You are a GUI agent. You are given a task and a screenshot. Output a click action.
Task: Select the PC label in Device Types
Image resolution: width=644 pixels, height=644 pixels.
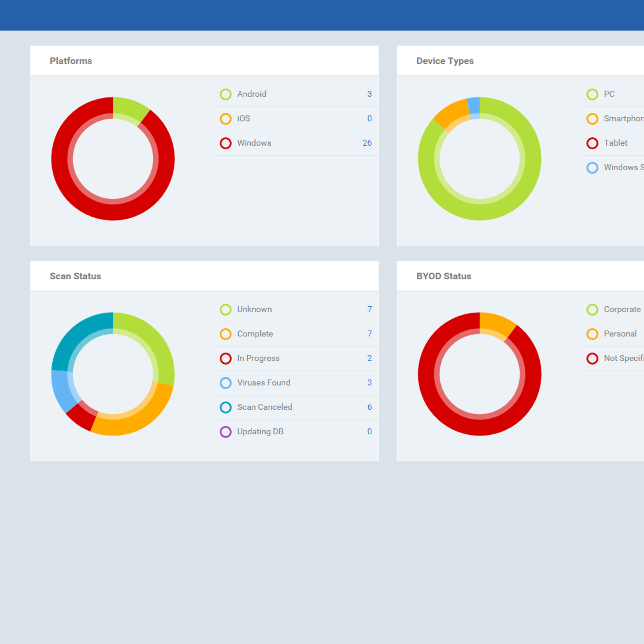click(609, 94)
